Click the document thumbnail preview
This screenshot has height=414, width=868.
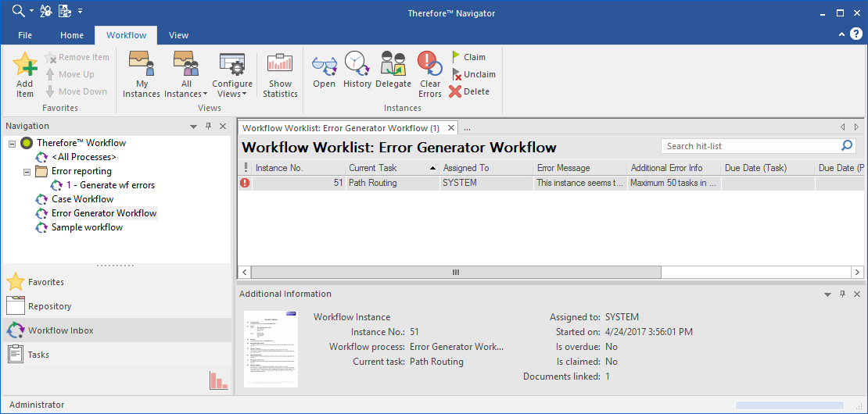click(x=271, y=349)
